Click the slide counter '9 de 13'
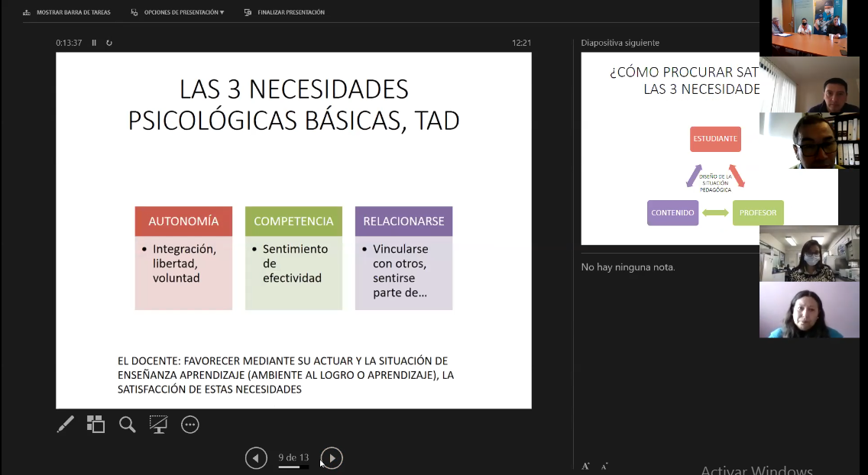Image resolution: width=868 pixels, height=475 pixels. coord(293,457)
